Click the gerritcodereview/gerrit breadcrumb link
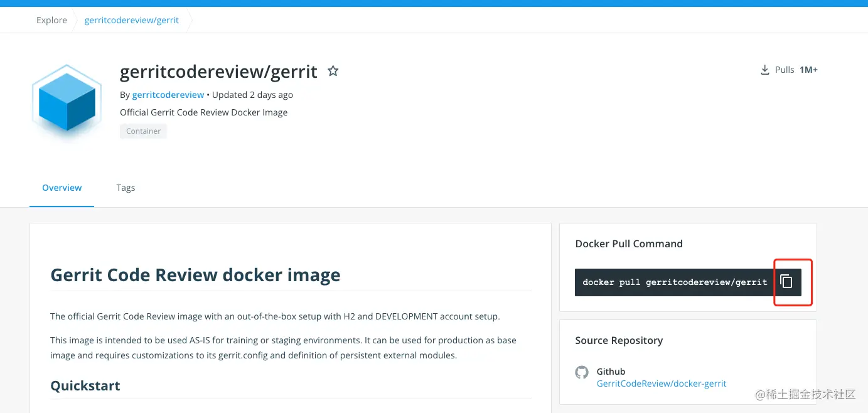The height and width of the screenshot is (413, 868). pyautogui.click(x=131, y=19)
